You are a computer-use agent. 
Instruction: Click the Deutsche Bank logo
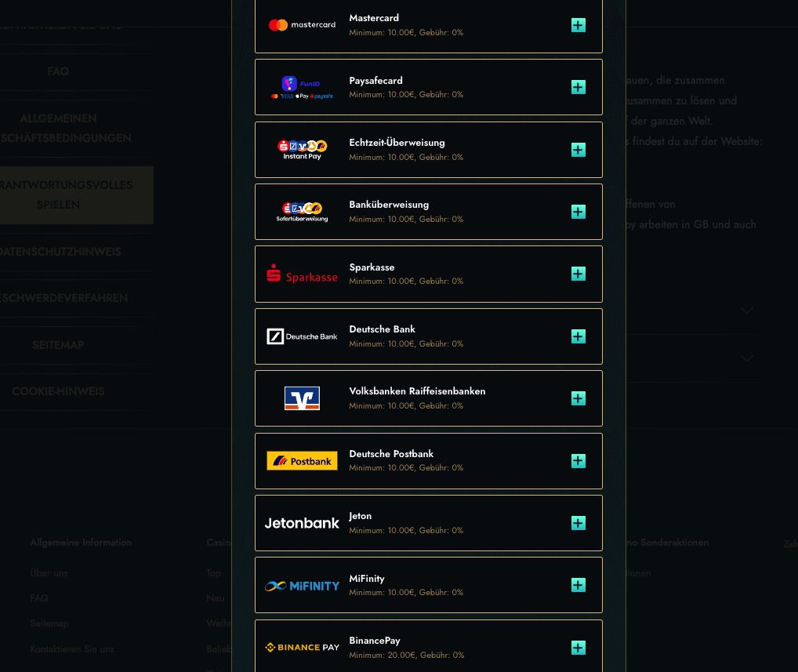pos(302,336)
